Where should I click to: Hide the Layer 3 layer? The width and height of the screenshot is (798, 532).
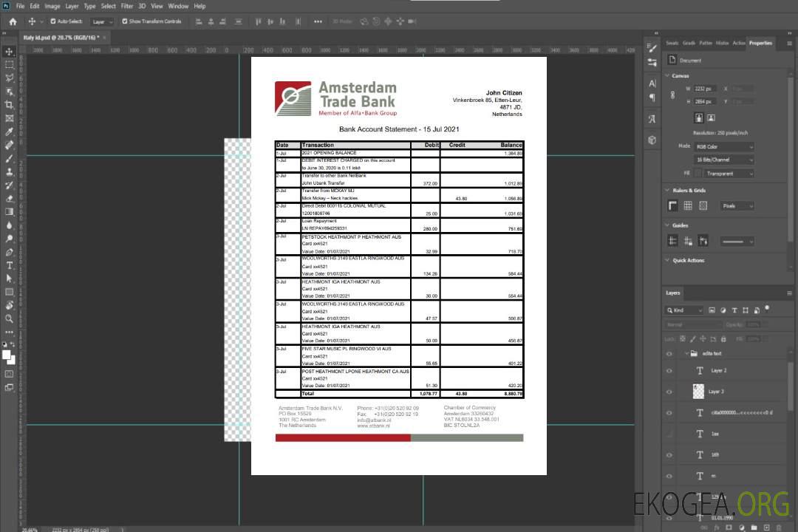[x=669, y=392]
